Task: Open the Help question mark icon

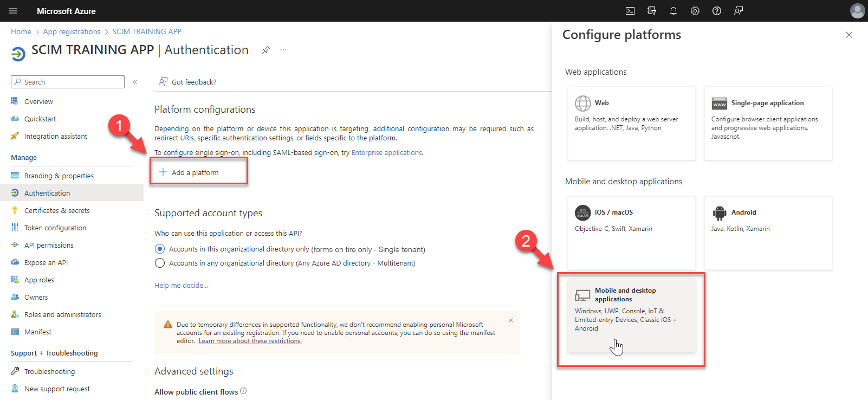Action: tap(717, 11)
